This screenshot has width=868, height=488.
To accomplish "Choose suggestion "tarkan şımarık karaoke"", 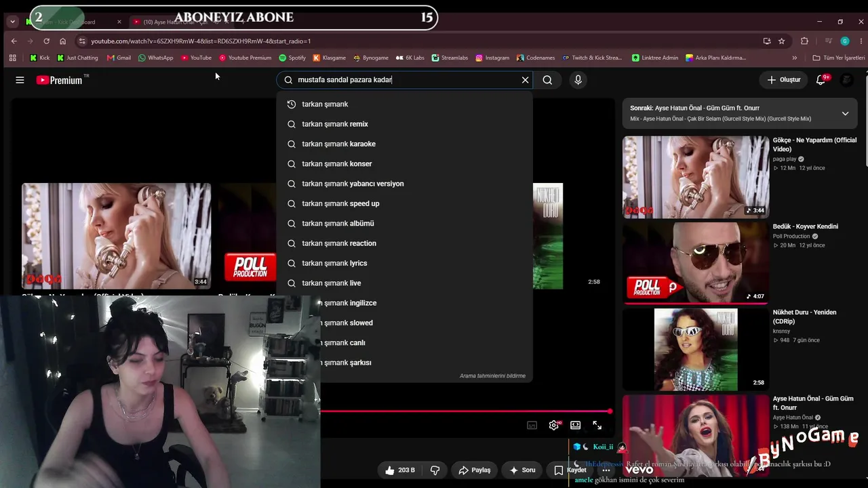I will 404,144.
